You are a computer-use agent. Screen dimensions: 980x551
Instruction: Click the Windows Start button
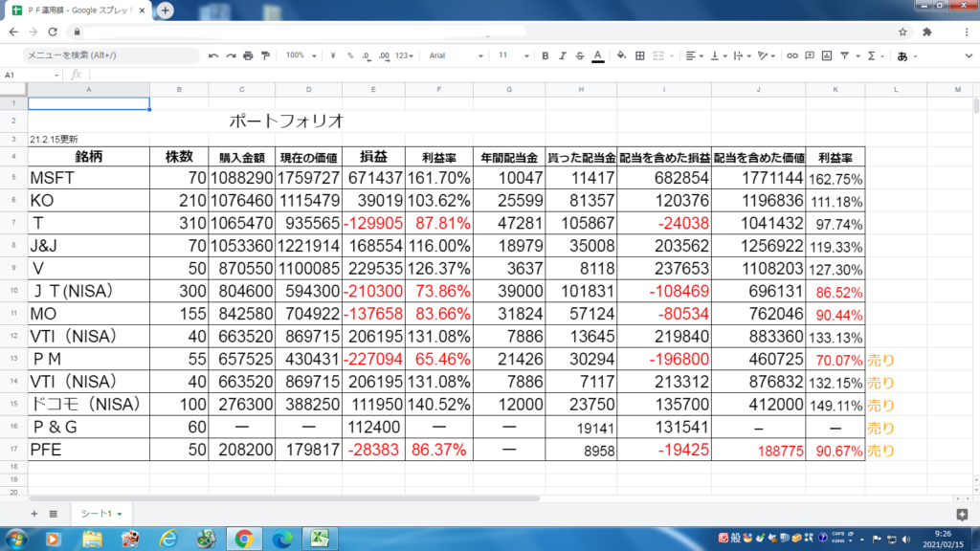(x=15, y=539)
